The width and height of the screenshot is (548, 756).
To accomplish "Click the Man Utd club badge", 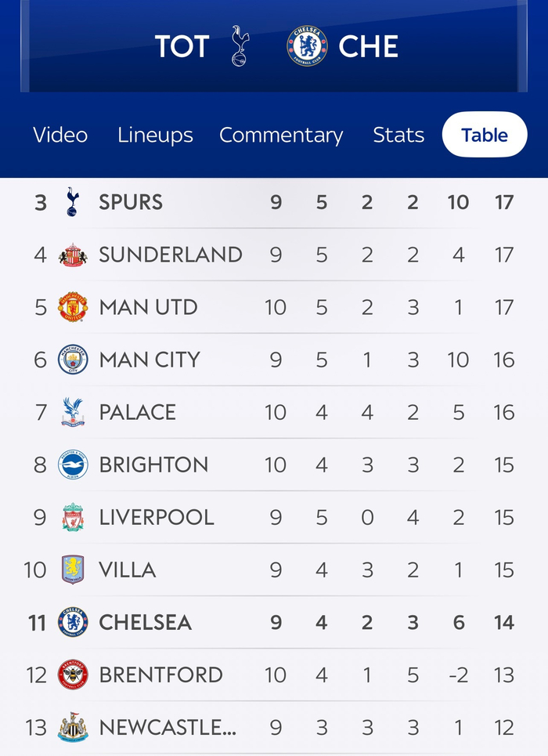I will pyautogui.click(x=73, y=307).
